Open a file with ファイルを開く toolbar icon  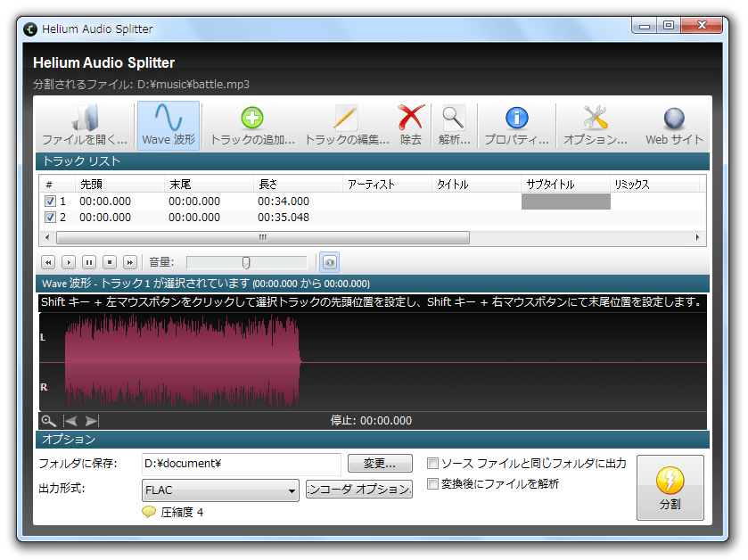[x=85, y=126]
